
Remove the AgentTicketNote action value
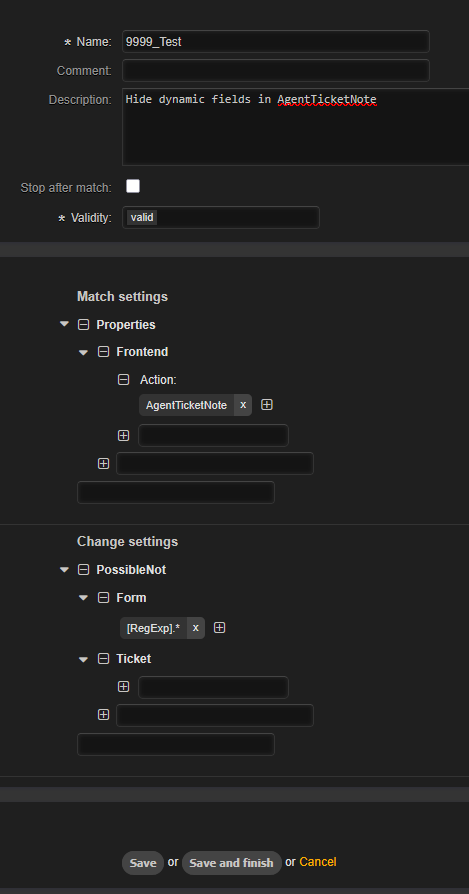tap(243, 405)
